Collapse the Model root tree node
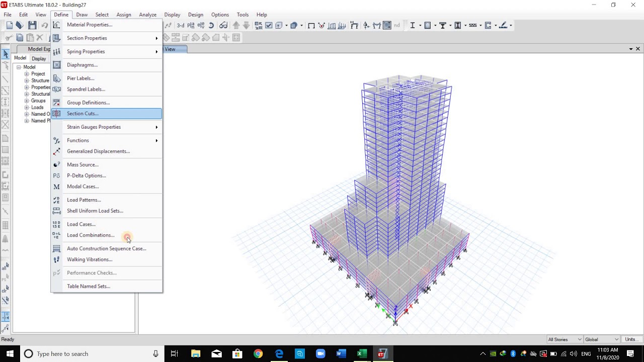644x362 pixels. pos(19,67)
